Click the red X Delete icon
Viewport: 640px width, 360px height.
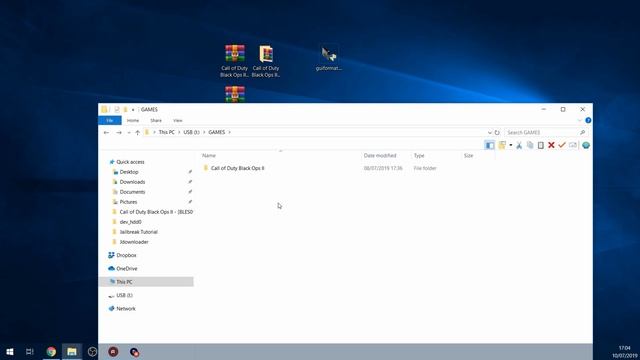551,145
